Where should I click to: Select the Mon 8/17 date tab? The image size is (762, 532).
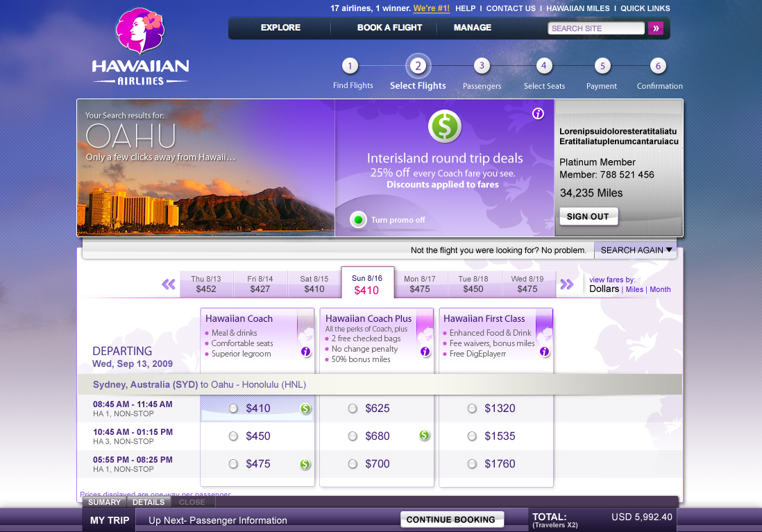[420, 284]
